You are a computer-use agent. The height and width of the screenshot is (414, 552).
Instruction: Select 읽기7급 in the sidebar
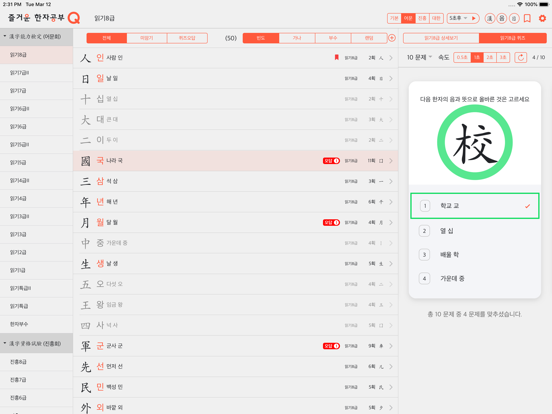[36, 91]
